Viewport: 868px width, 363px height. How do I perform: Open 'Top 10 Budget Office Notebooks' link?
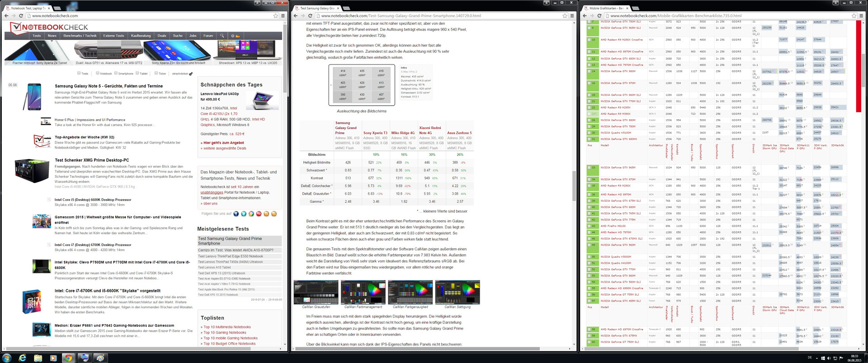click(x=229, y=344)
